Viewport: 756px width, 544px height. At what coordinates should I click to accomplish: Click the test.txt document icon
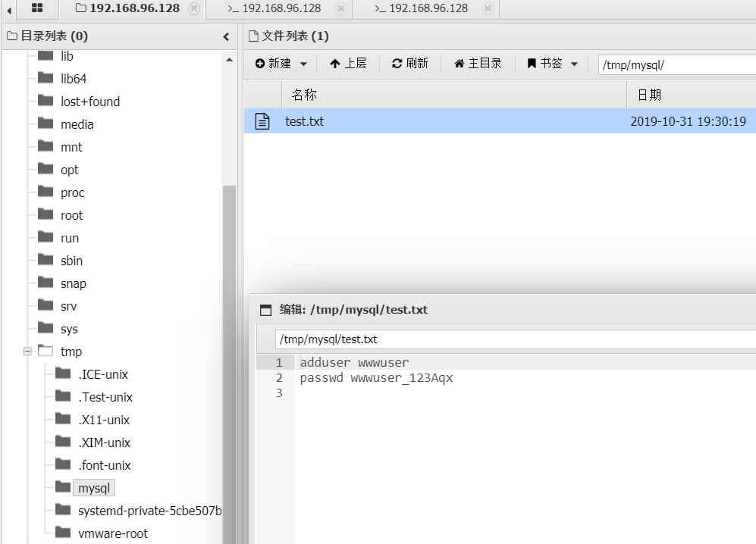[262, 121]
